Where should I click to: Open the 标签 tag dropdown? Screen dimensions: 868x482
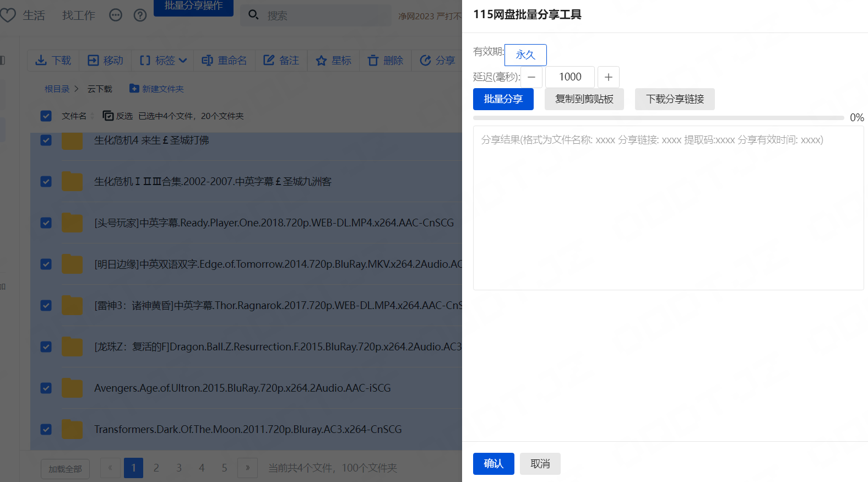[x=164, y=61]
